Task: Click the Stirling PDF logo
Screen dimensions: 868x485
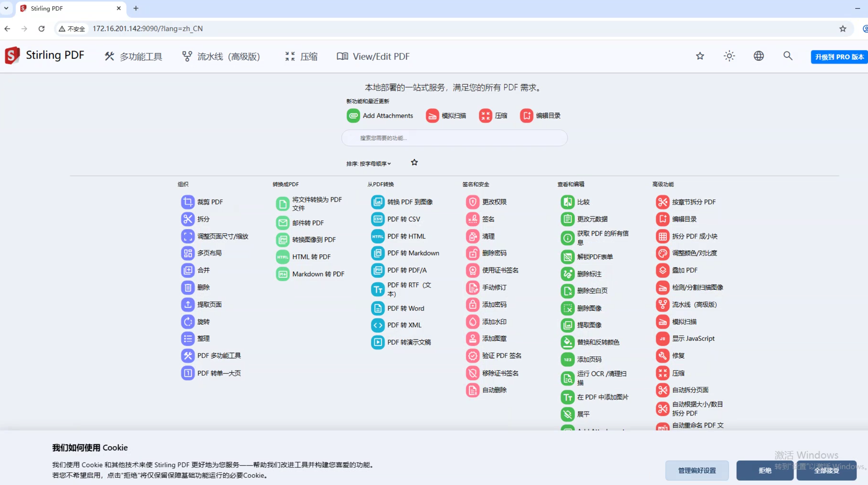Action: coord(45,55)
